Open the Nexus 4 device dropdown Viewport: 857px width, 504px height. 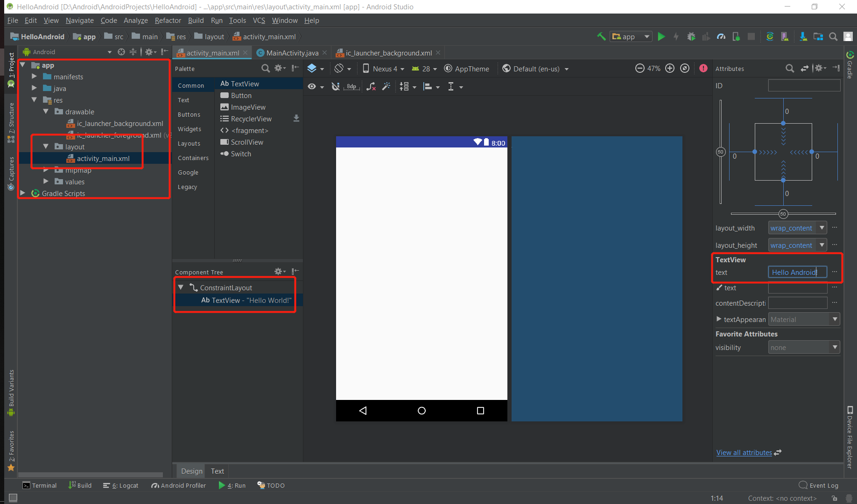383,68
